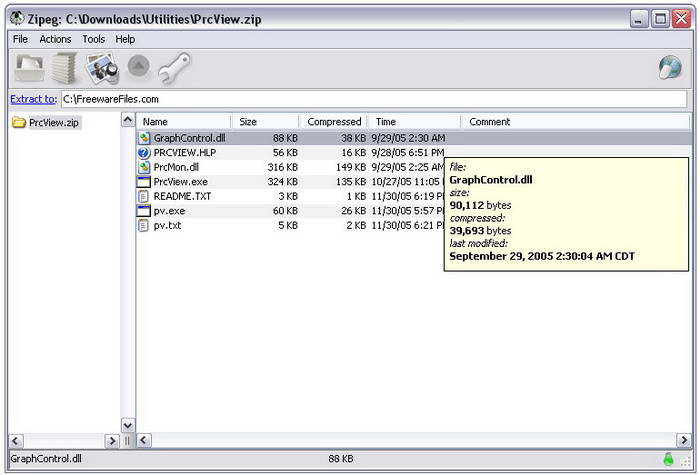Click file list scroll left arrow

[143, 441]
